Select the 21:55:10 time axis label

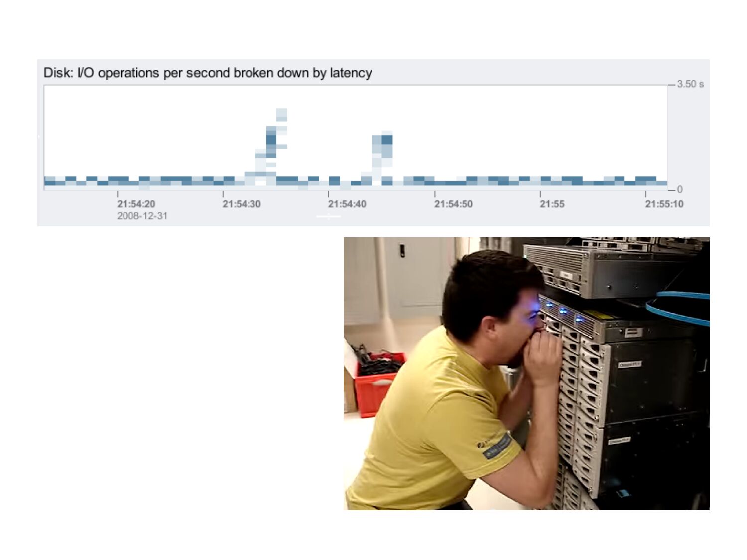(x=664, y=204)
